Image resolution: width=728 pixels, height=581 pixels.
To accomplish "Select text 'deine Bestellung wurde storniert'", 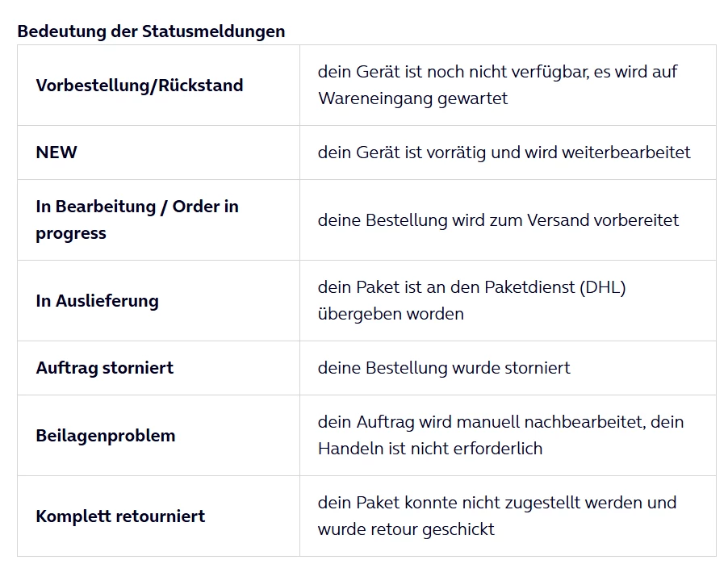I will coord(444,368).
